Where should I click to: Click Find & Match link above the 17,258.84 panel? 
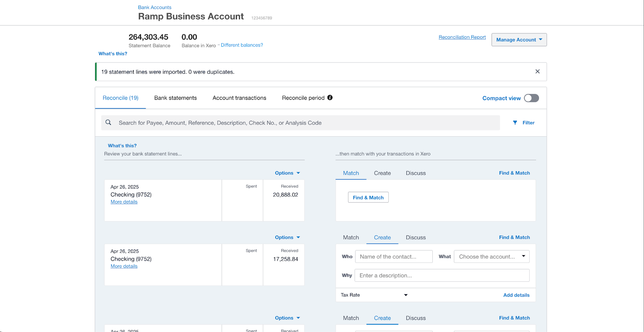click(x=514, y=237)
